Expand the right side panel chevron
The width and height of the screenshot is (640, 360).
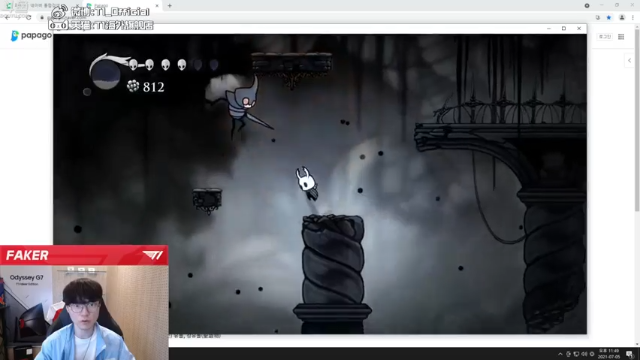(x=629, y=60)
